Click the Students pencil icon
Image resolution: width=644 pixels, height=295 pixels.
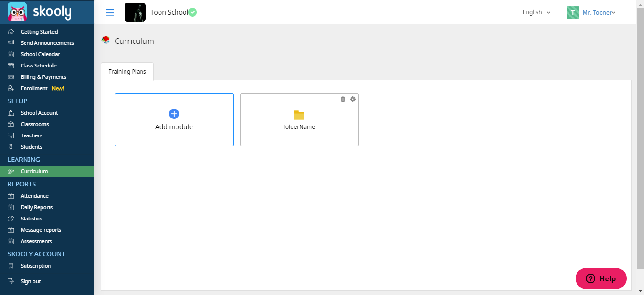11,147
